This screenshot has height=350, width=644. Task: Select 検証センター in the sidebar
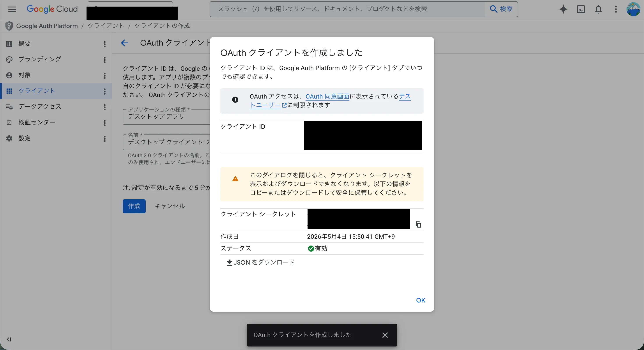pos(37,122)
